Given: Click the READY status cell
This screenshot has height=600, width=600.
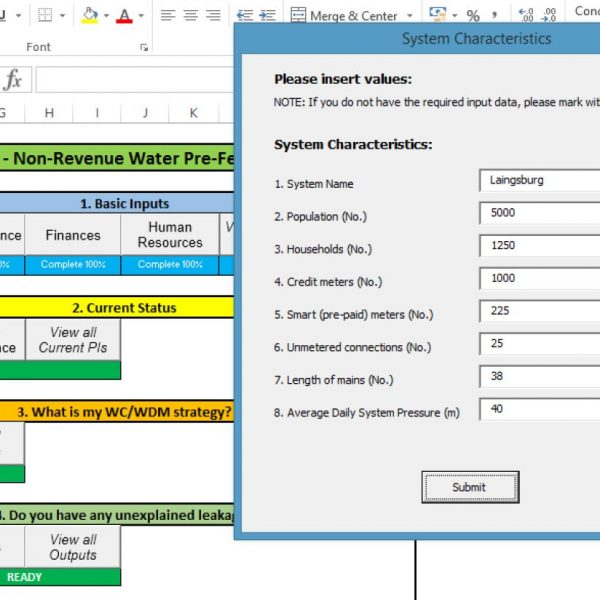Looking at the screenshot, I should point(60,577).
